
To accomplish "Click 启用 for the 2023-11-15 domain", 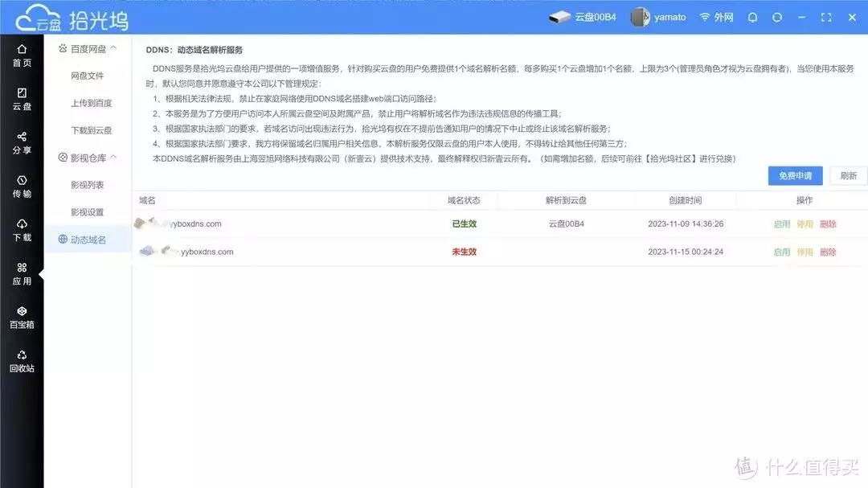I will 782,252.
